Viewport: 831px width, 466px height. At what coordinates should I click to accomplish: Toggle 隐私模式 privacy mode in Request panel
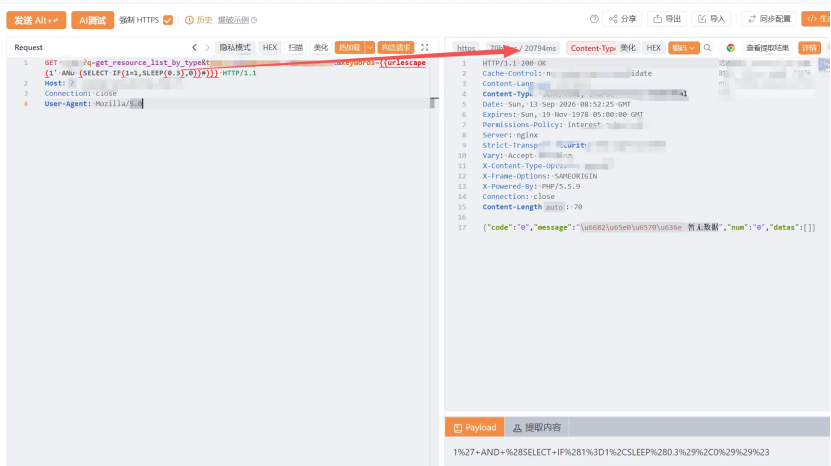tap(235, 48)
